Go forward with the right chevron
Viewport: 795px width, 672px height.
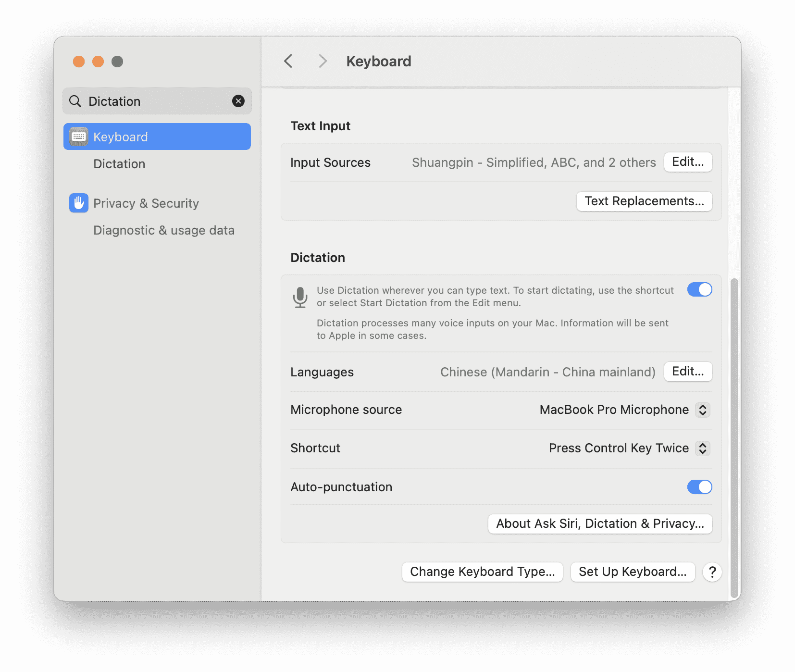[x=323, y=61]
